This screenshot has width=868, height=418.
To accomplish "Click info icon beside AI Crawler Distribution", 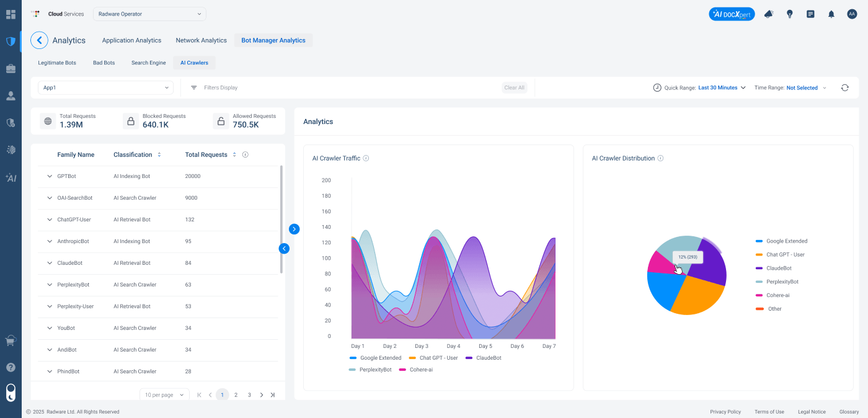I will click(660, 158).
